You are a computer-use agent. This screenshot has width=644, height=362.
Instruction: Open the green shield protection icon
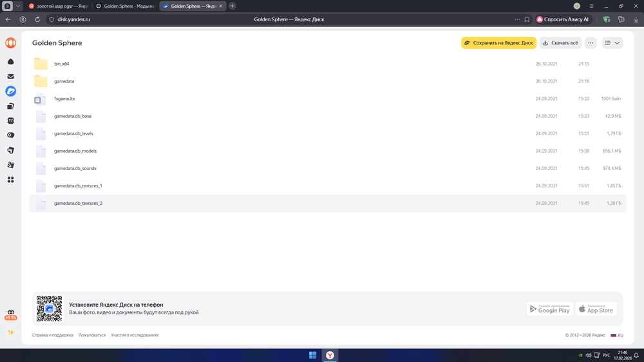606,19
